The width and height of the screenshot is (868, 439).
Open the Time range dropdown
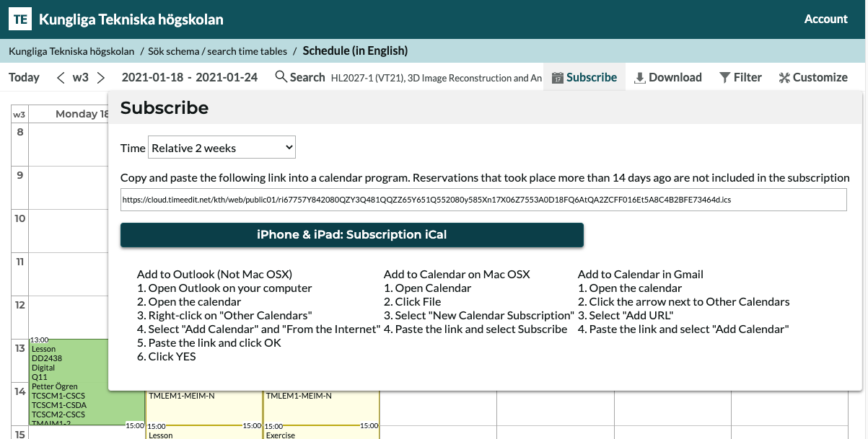222,148
